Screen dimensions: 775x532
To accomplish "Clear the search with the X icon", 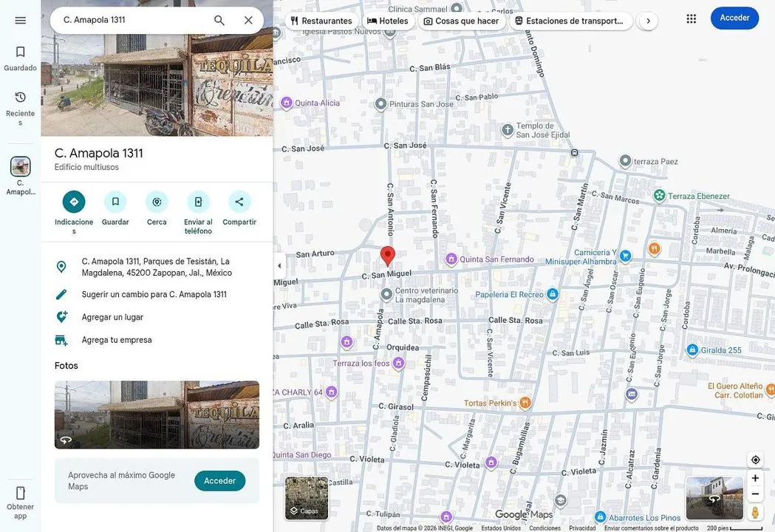I will point(248,20).
